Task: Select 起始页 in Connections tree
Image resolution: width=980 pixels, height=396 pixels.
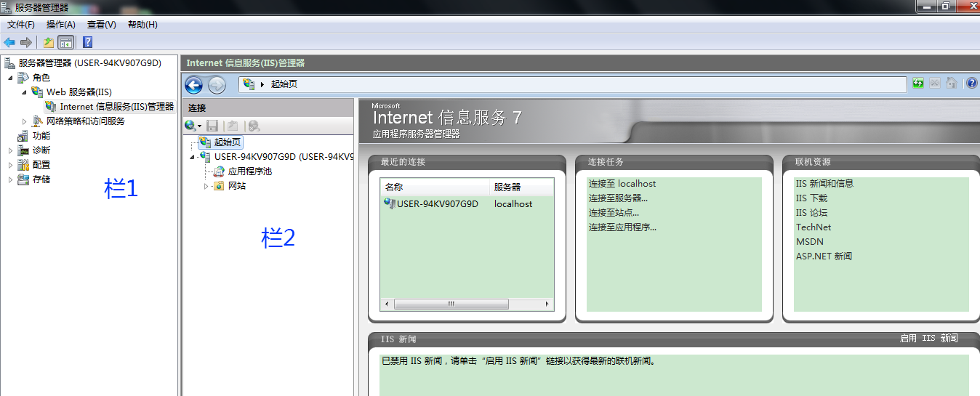Action: pyautogui.click(x=220, y=142)
